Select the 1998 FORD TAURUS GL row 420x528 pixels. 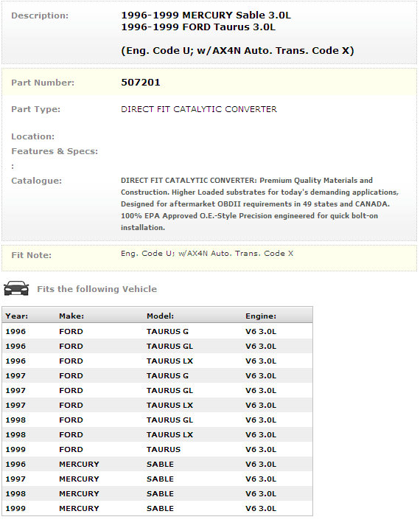(x=157, y=420)
